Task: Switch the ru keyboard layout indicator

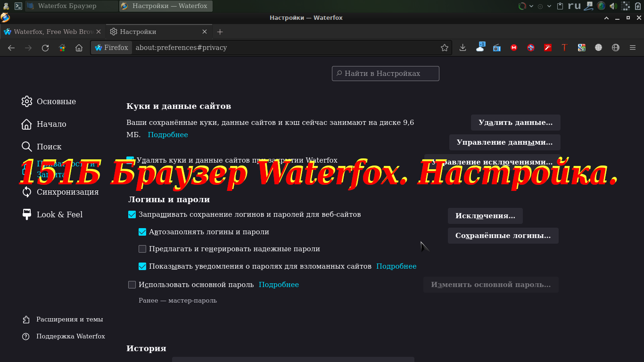Action: pos(574,6)
